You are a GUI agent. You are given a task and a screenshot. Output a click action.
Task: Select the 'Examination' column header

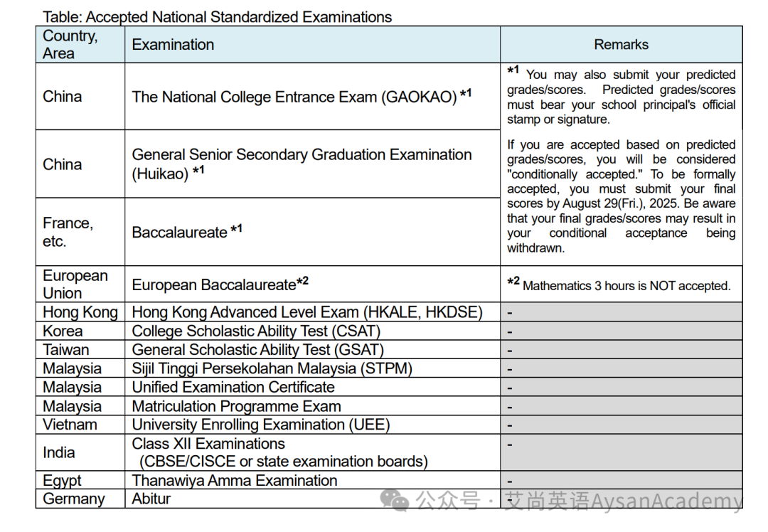pos(312,45)
